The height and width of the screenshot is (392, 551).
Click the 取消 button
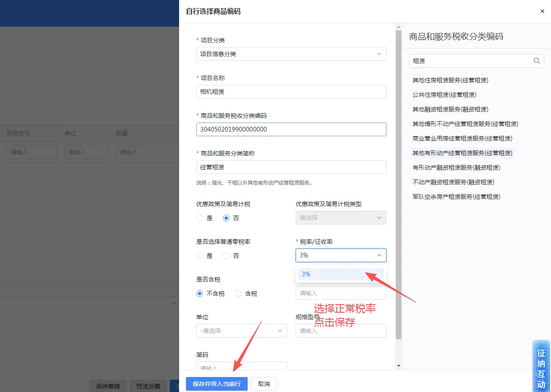(264, 384)
